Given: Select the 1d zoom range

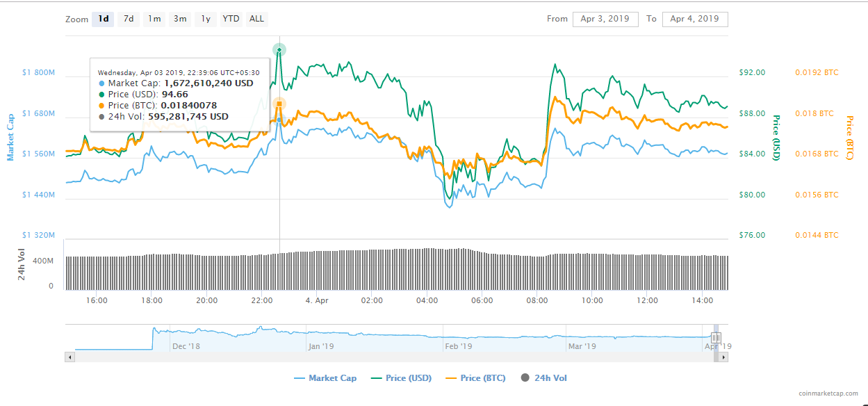Looking at the screenshot, I should [x=103, y=19].
